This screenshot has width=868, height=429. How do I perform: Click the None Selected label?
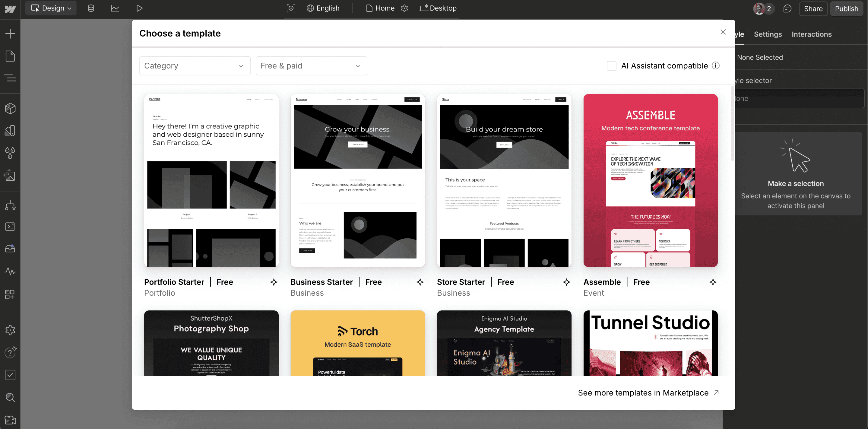760,57
